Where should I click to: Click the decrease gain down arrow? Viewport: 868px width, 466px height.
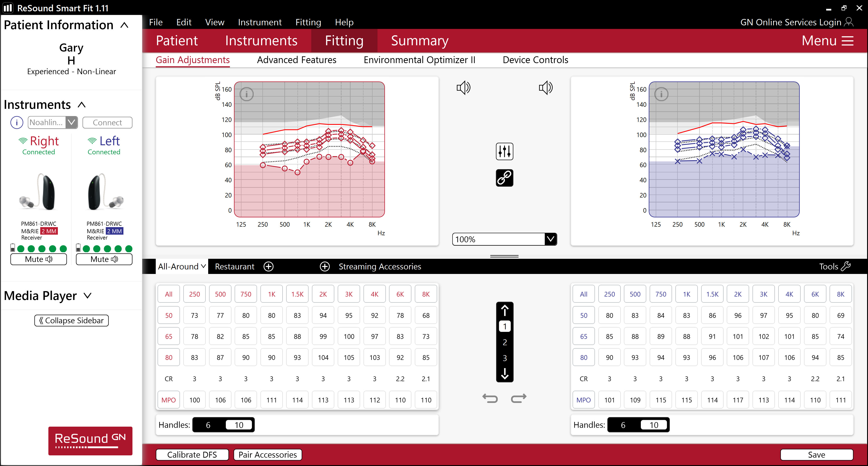tap(505, 374)
